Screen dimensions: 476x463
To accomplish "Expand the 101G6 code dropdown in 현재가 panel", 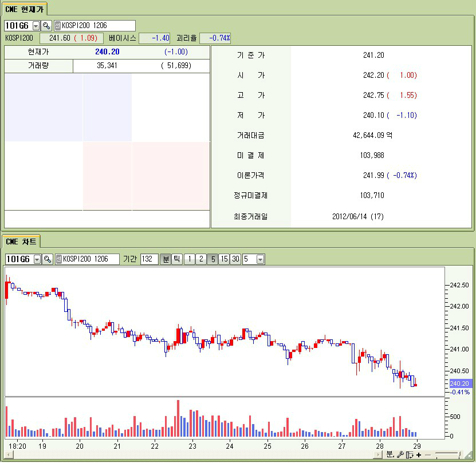I will (x=36, y=26).
